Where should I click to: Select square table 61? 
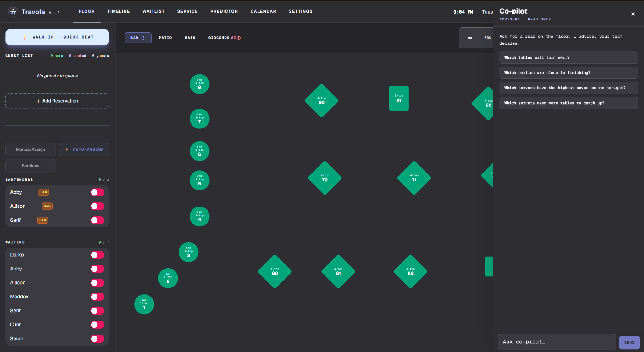pos(399,98)
